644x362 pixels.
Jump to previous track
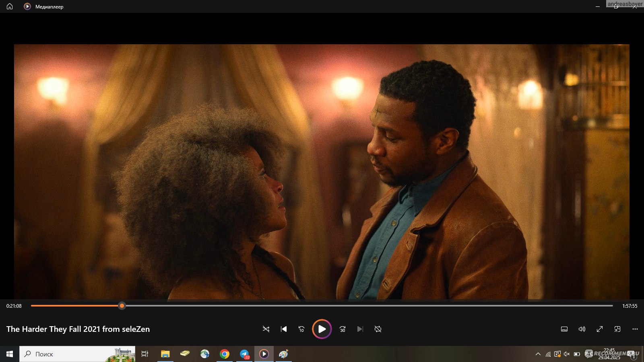coord(284,329)
